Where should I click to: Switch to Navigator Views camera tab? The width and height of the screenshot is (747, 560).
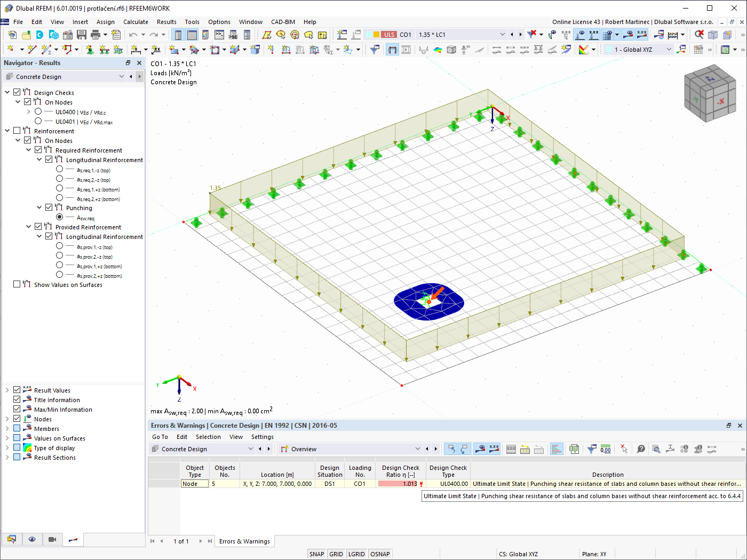click(52, 539)
